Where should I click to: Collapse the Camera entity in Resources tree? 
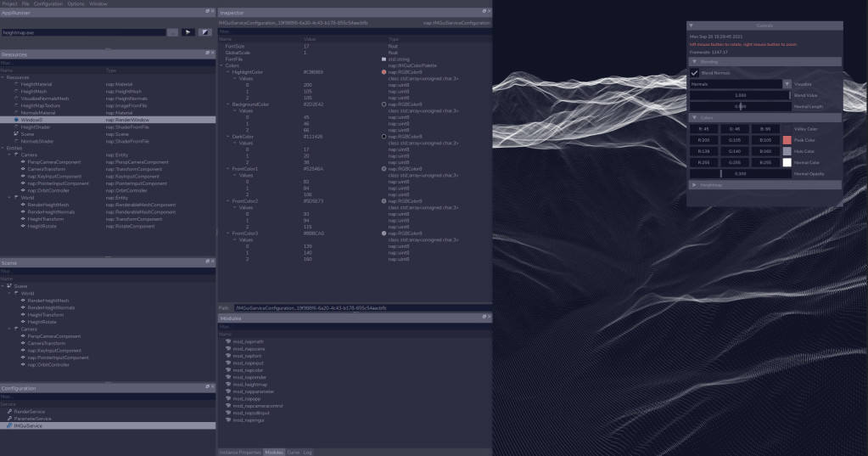8,155
